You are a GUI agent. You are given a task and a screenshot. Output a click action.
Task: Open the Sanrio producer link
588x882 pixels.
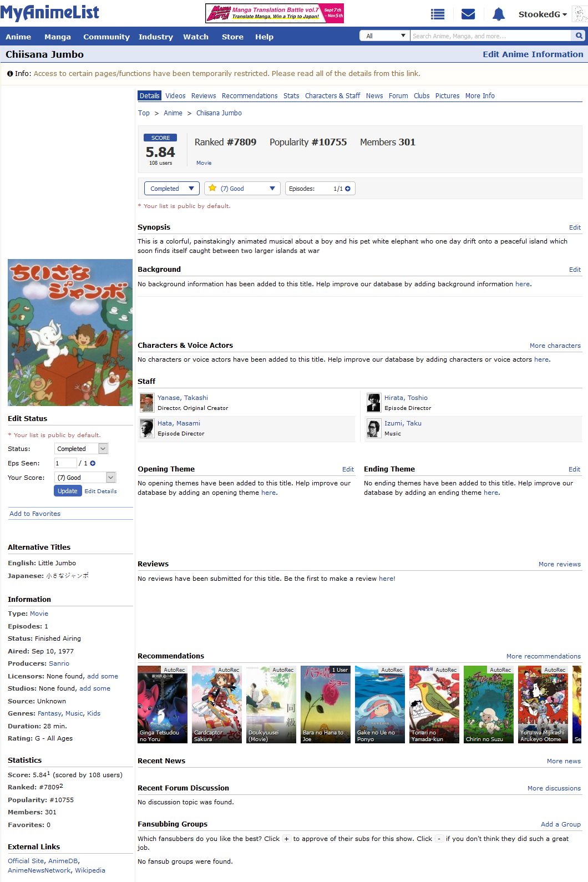(59, 663)
